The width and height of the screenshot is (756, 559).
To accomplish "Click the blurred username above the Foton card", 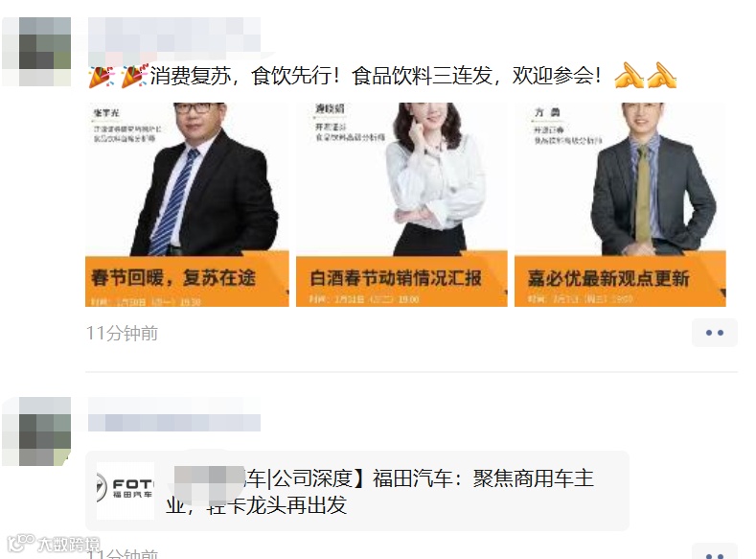I will (x=174, y=415).
